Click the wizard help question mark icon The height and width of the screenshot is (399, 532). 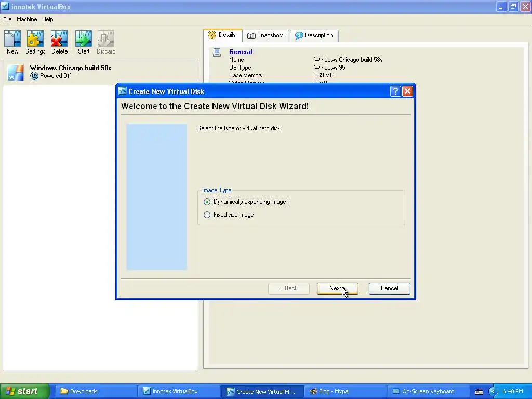click(395, 91)
